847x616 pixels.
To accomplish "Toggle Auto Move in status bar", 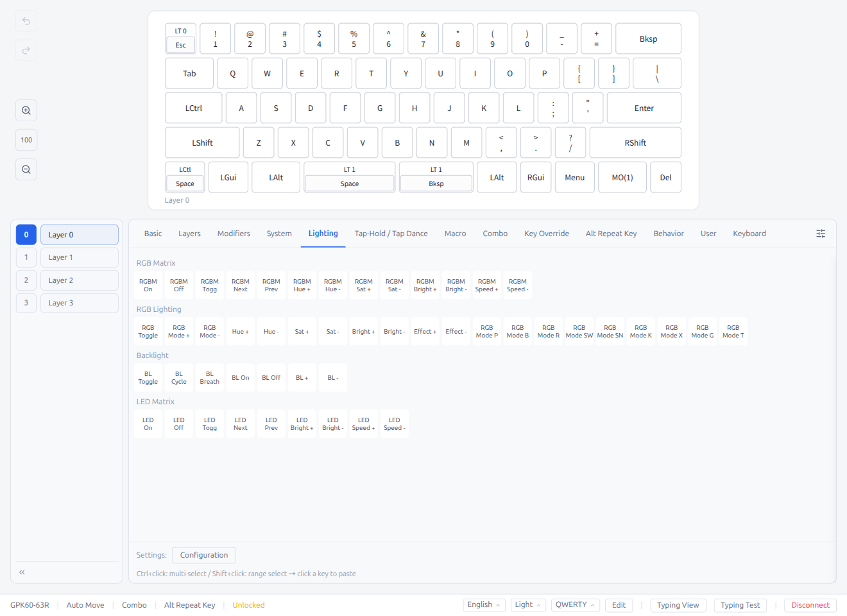I will (85, 605).
